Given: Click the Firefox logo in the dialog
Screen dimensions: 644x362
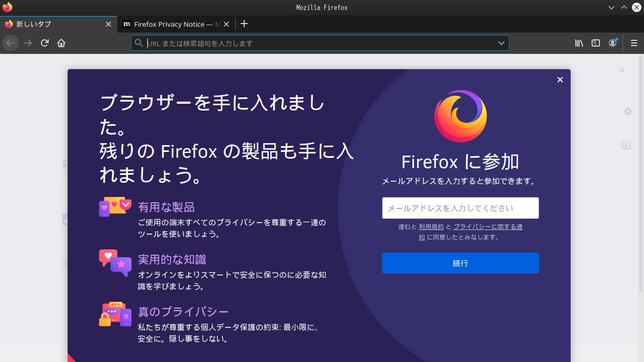Looking at the screenshot, I should [x=461, y=116].
